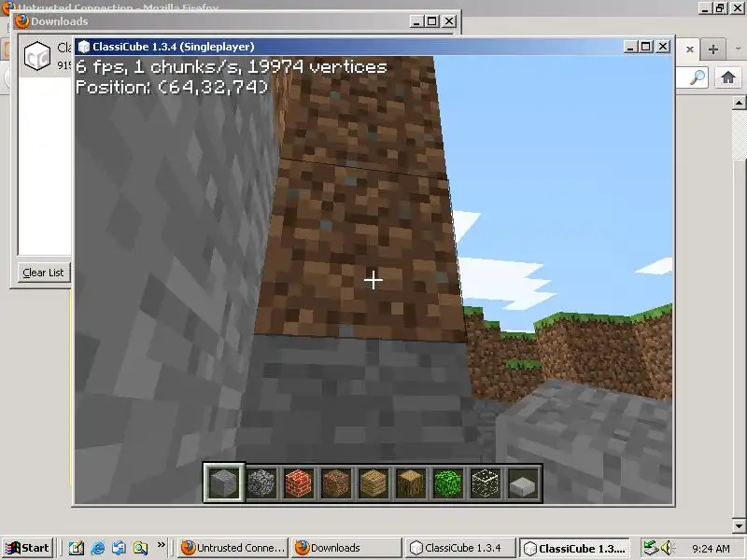Go to Firefox home page icon
The width and height of the screenshot is (747, 560).
pos(727,77)
